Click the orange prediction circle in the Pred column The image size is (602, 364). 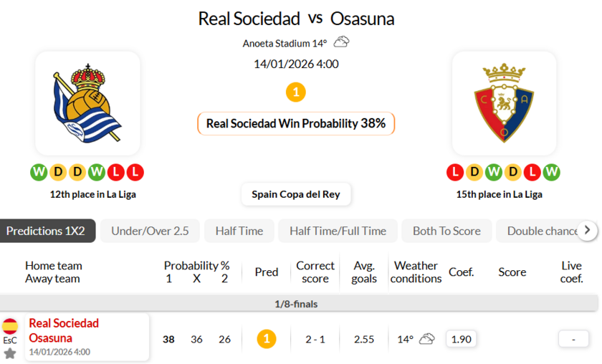(x=266, y=339)
